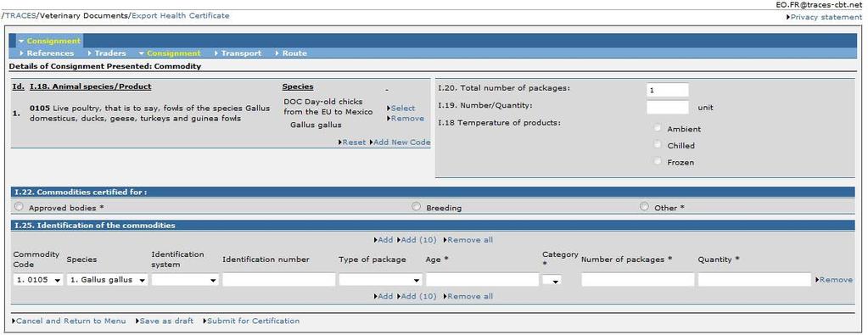Click the Id. column header
Image resolution: width=868 pixels, height=335 pixels.
pyautogui.click(x=19, y=87)
